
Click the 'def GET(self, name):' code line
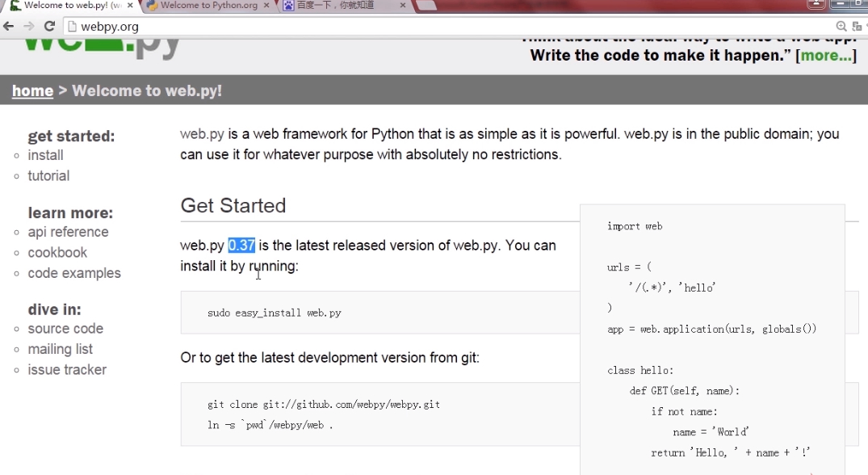point(684,391)
